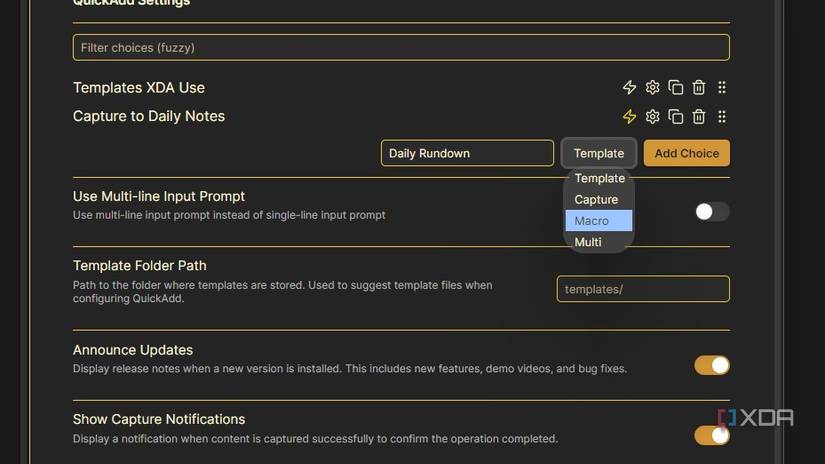This screenshot has width=825, height=464.
Task: Enable the Multi-line Input Prompt toggle
Action: pos(712,211)
